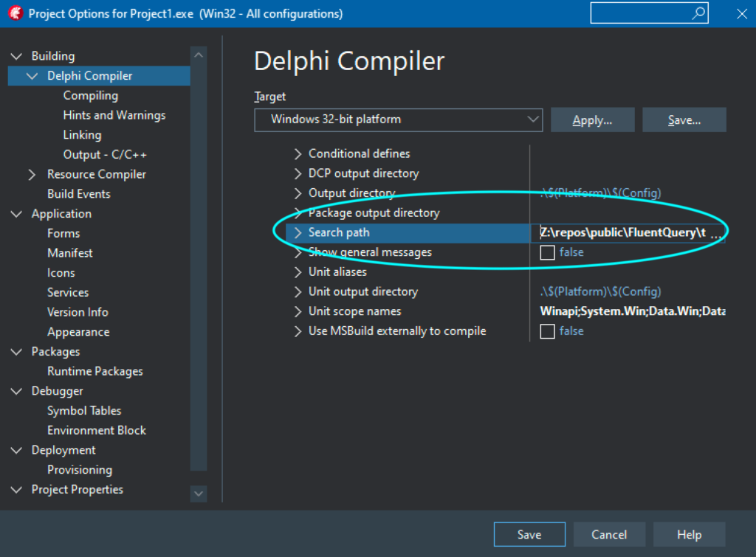Click the search magnifier icon in title bar
756x557 pixels.
(698, 13)
